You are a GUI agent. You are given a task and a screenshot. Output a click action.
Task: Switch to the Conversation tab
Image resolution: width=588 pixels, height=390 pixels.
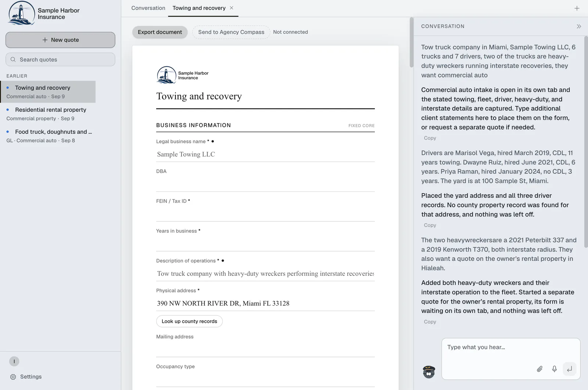148,8
